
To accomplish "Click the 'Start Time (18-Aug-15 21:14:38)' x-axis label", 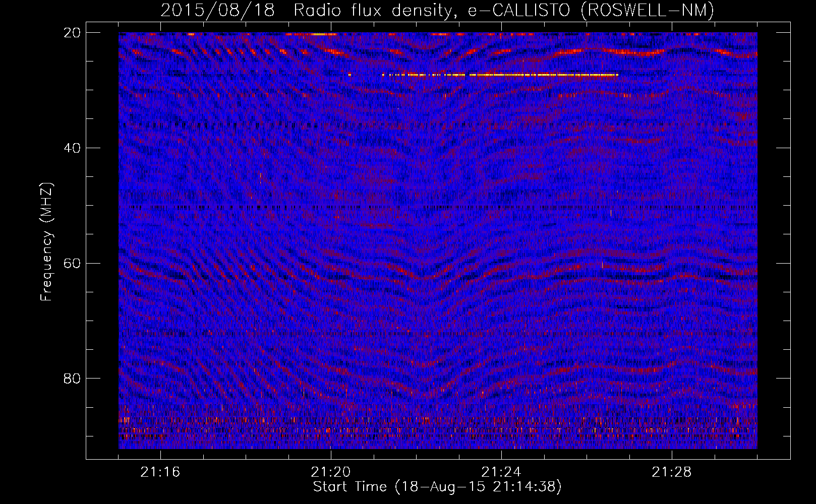I will [437, 487].
